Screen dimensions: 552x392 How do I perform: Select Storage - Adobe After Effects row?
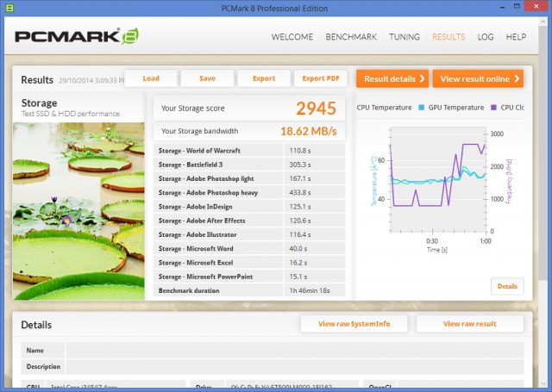coord(249,221)
